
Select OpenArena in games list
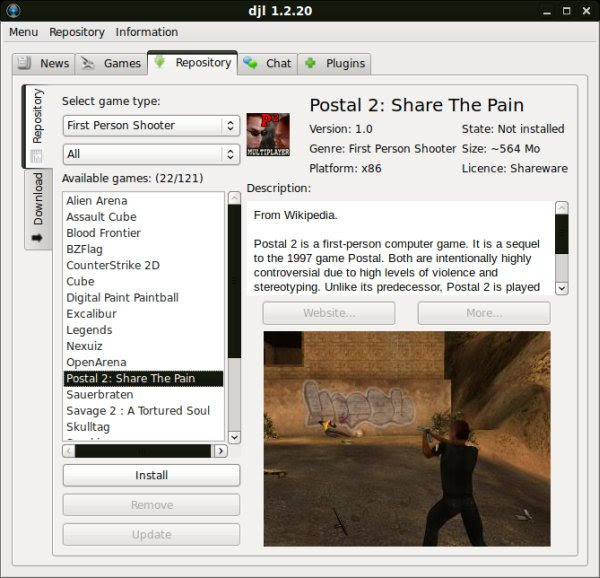click(143, 362)
